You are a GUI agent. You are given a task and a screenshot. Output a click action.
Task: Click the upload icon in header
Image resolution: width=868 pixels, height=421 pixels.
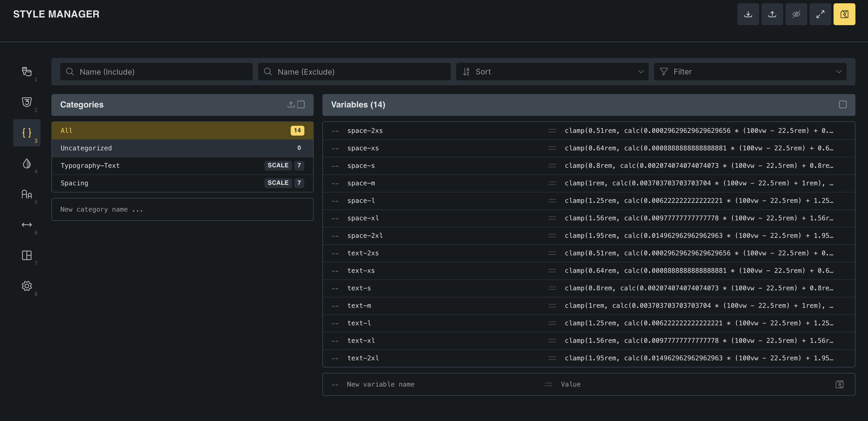point(772,14)
